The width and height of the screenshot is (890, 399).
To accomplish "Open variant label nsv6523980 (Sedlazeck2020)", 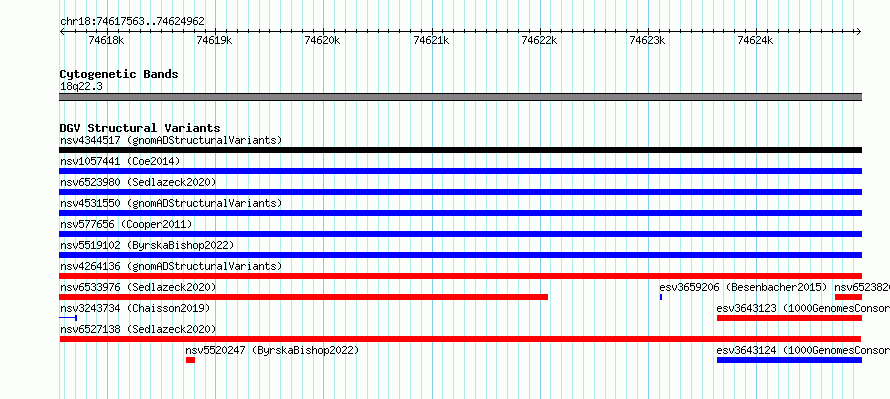I will 138,182.
